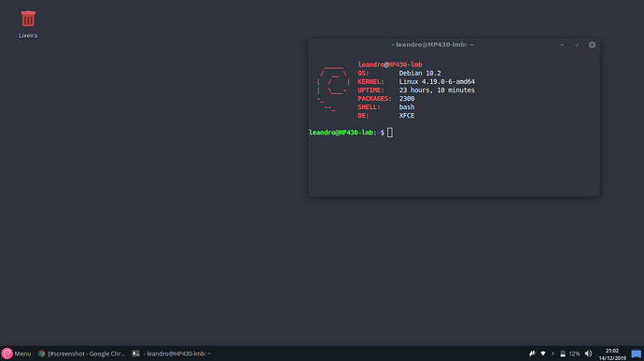The width and height of the screenshot is (644, 361).
Task: Click the '23 hours, 10 minutes' uptime value
Action: click(x=437, y=90)
